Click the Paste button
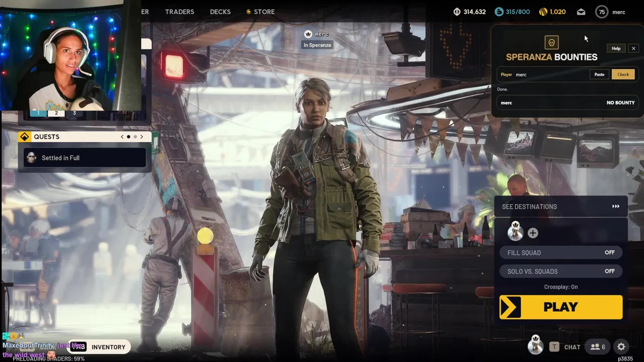The height and width of the screenshot is (362, 644). point(599,74)
